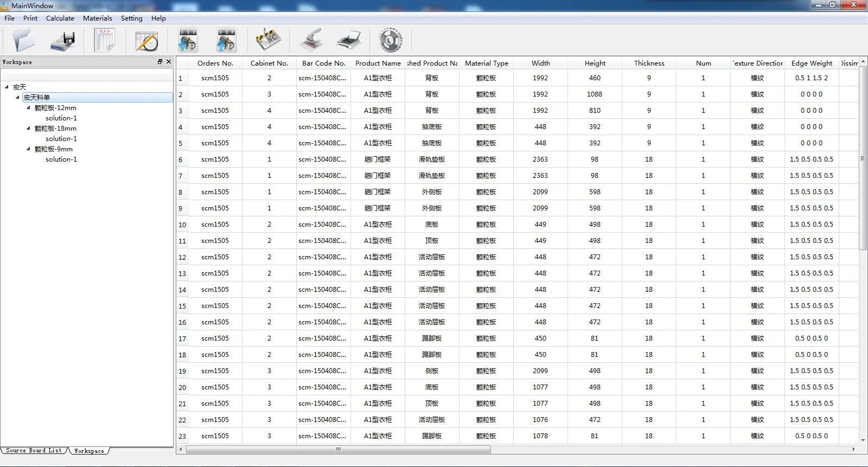Click the vertical scrollbar thumb of the table
The image size is (868, 467).
click(863, 158)
